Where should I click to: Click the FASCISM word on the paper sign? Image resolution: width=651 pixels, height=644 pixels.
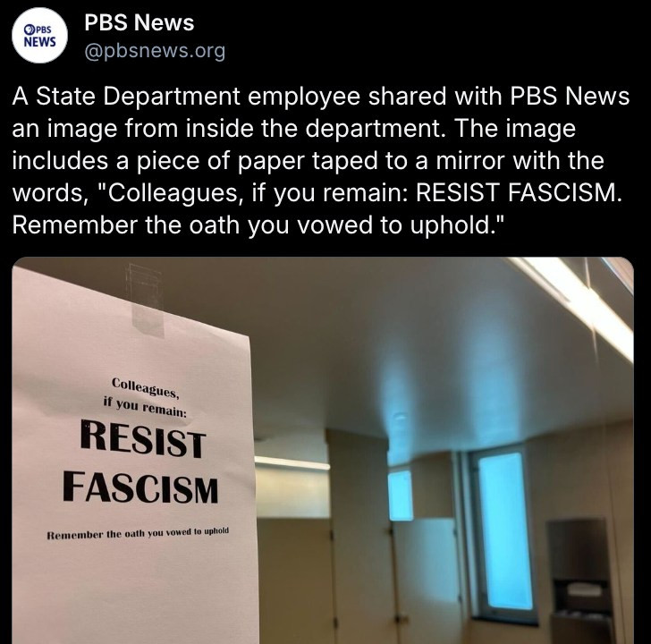click(140, 487)
